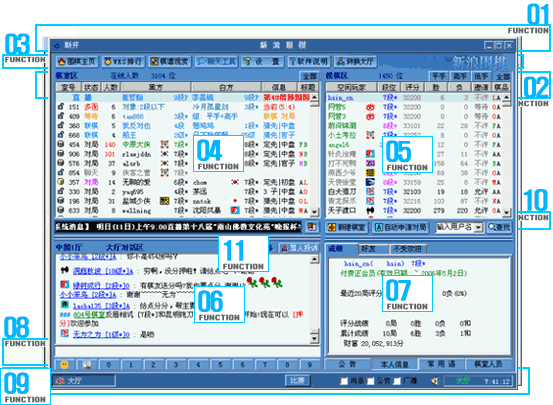Click the phone icon in 大厅 status field

pos(60,381)
